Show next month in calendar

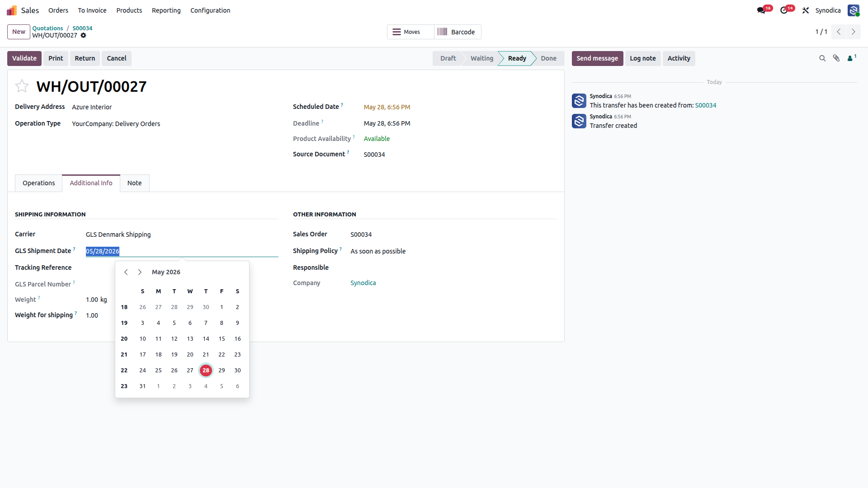[140, 272]
